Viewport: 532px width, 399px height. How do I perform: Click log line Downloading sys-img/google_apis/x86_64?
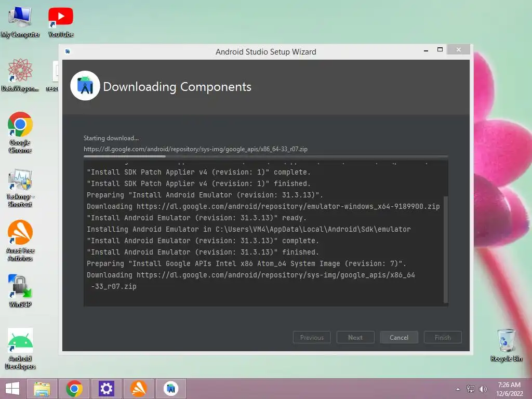[251, 275]
